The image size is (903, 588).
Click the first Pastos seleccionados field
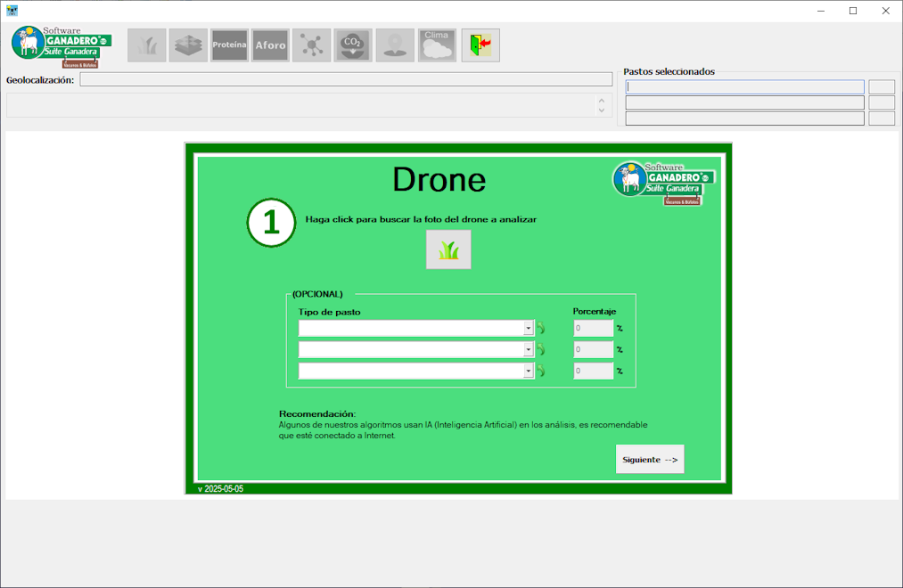744,87
